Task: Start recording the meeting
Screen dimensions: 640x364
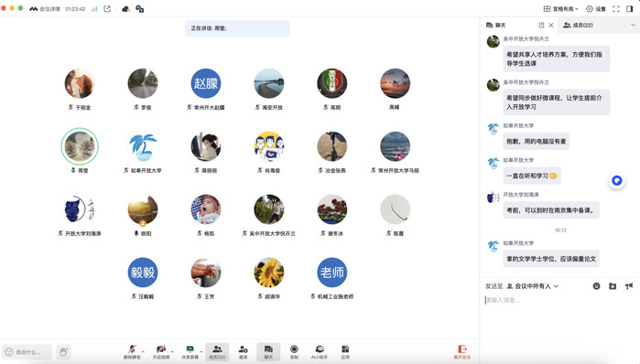Action: pos(294,351)
